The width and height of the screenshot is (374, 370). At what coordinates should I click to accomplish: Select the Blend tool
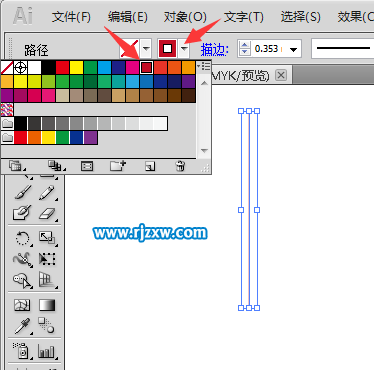coord(47,326)
